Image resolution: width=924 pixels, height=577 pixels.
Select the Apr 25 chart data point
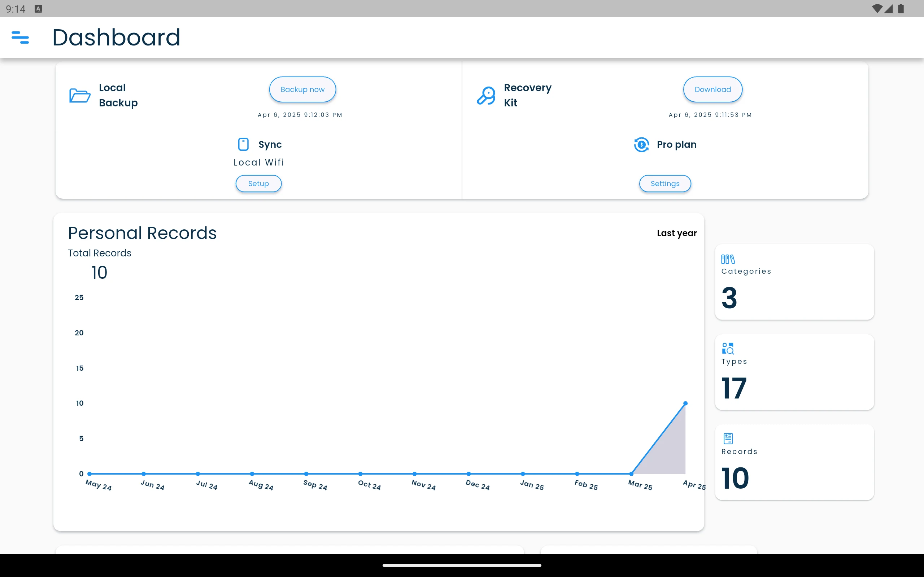[x=685, y=404]
